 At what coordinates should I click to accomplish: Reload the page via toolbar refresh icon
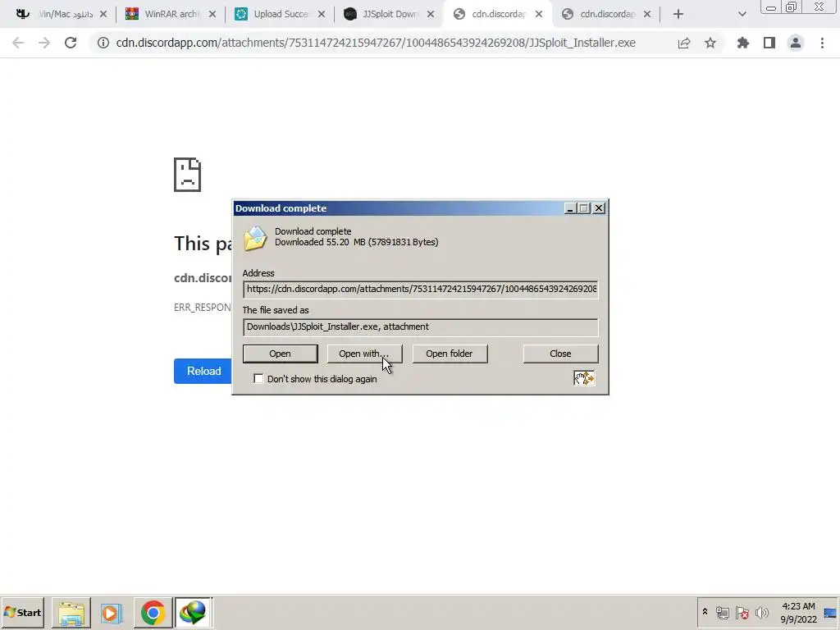(71, 43)
